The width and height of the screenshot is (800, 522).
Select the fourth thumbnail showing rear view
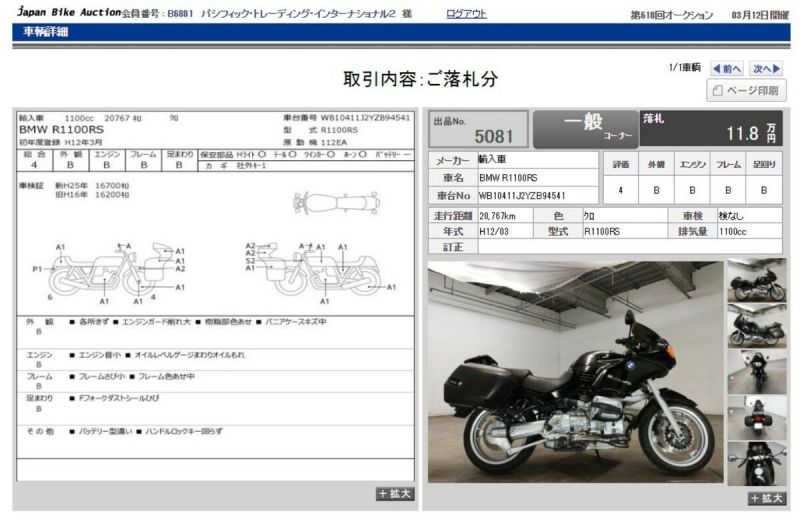coord(756,417)
